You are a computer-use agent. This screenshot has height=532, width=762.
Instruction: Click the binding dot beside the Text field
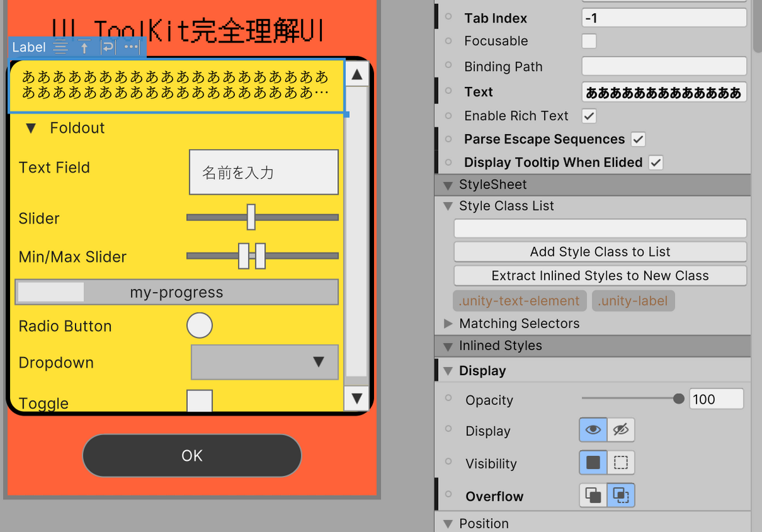coord(449,91)
